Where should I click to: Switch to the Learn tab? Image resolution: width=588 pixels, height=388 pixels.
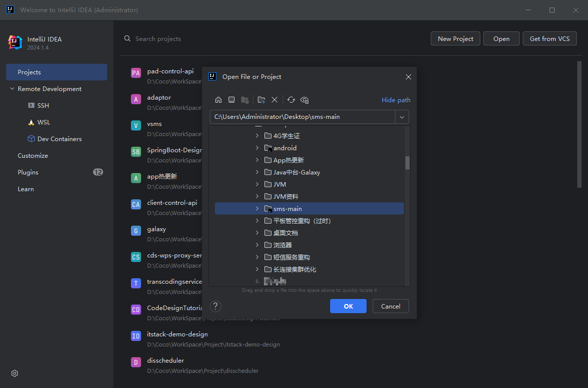[x=26, y=189]
